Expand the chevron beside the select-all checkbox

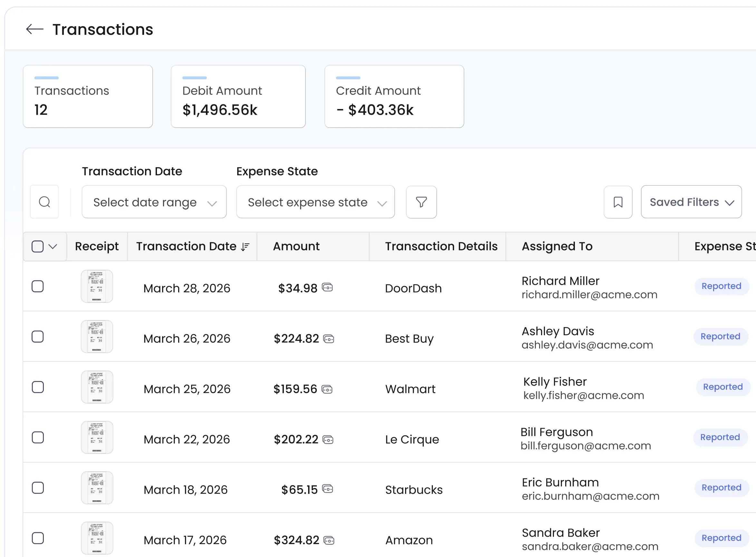click(x=53, y=247)
